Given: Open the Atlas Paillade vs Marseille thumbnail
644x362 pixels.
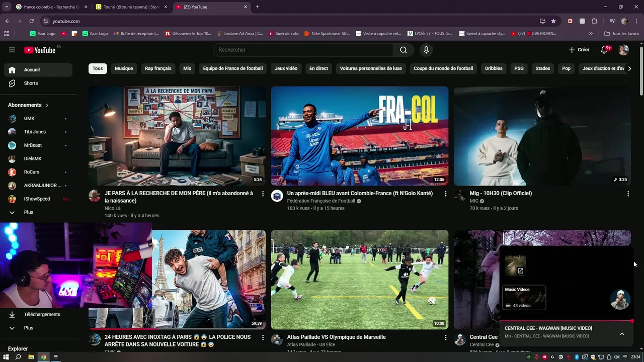Looking at the screenshot, I should [360, 280].
